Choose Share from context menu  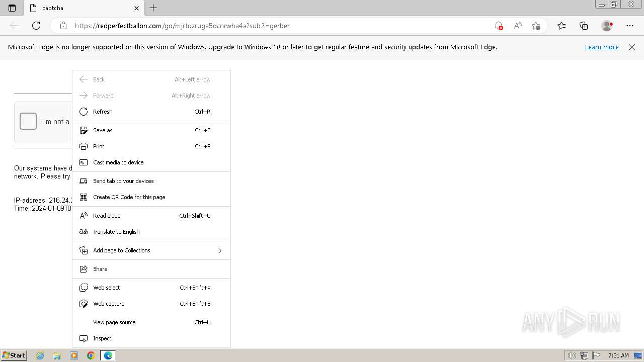click(x=151, y=269)
